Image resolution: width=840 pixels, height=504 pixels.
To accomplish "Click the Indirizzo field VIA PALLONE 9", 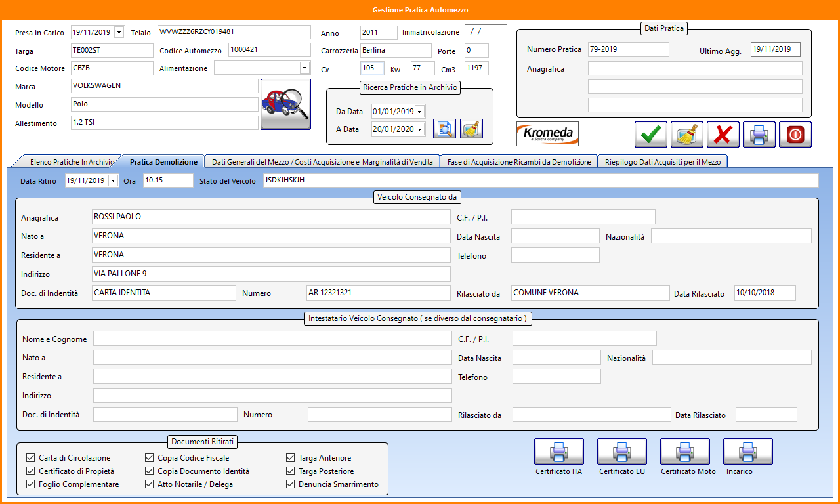I will (x=271, y=274).
